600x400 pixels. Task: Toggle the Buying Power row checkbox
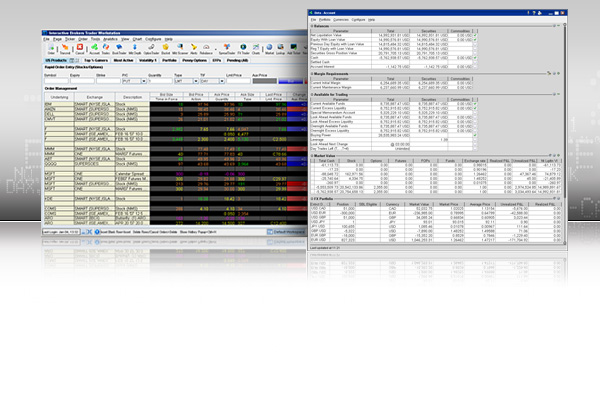(x=475, y=135)
